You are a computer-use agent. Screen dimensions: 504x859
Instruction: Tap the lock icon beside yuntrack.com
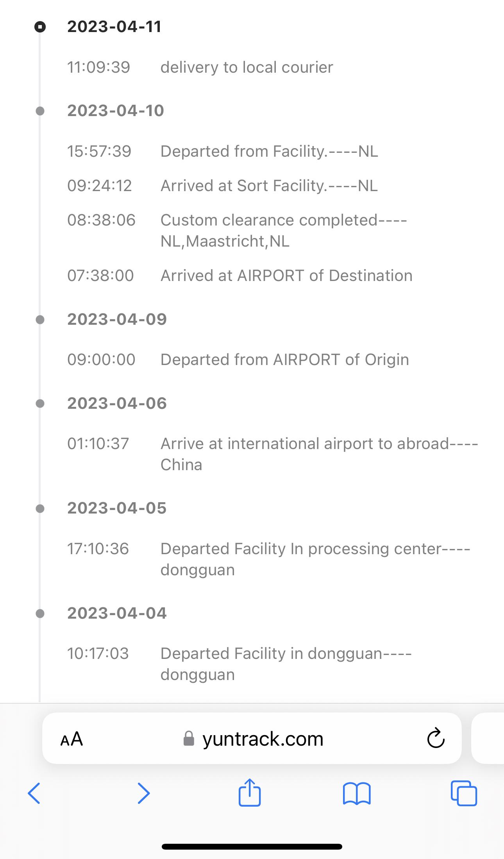(x=189, y=739)
